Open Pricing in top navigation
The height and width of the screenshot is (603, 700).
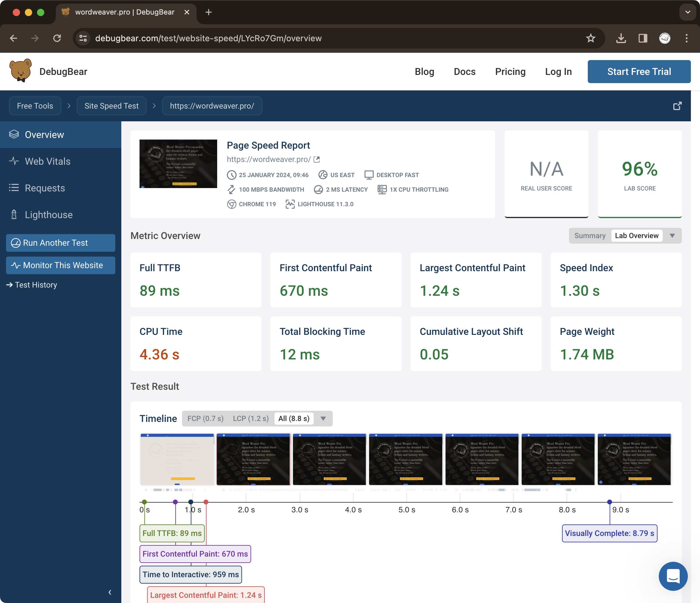510,72
